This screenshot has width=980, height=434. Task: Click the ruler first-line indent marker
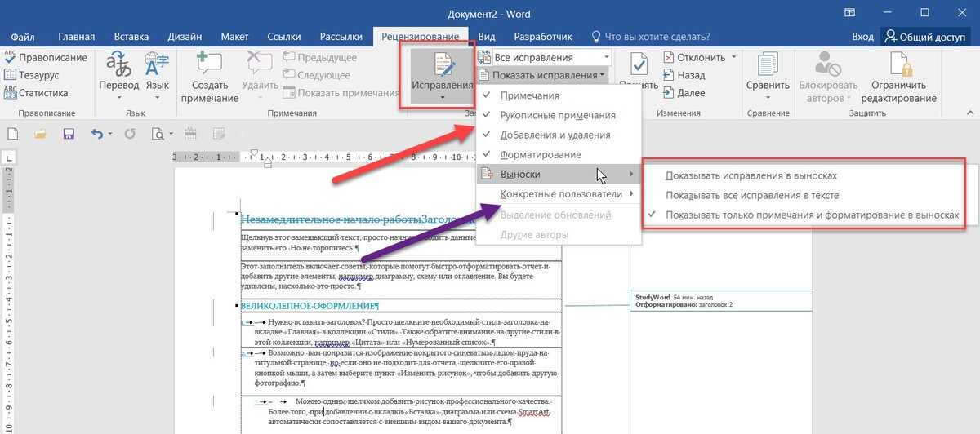click(x=254, y=153)
